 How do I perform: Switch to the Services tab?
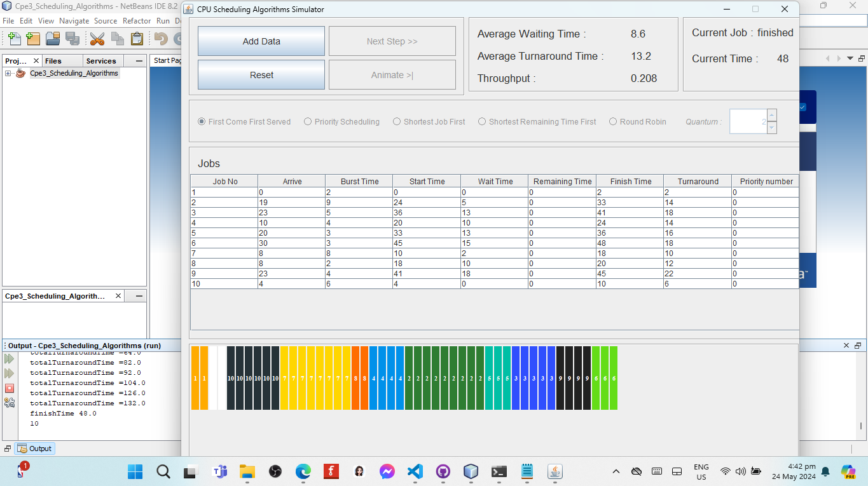pos(102,60)
